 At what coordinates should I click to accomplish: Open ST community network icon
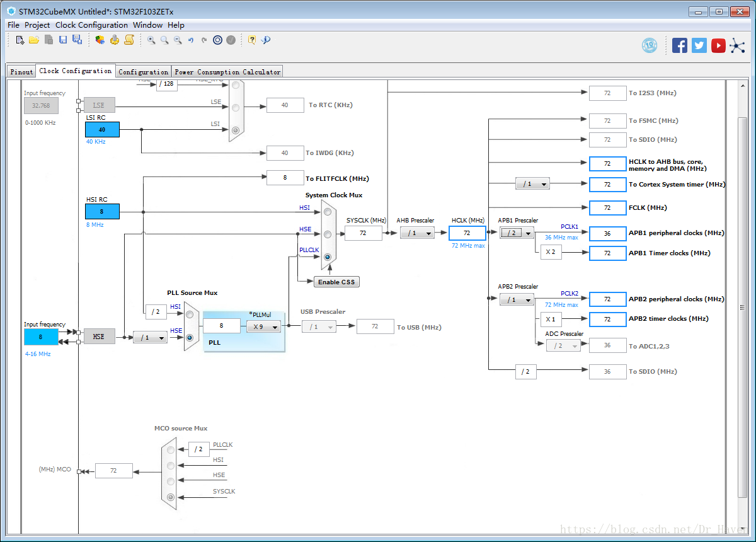pyautogui.click(x=737, y=45)
